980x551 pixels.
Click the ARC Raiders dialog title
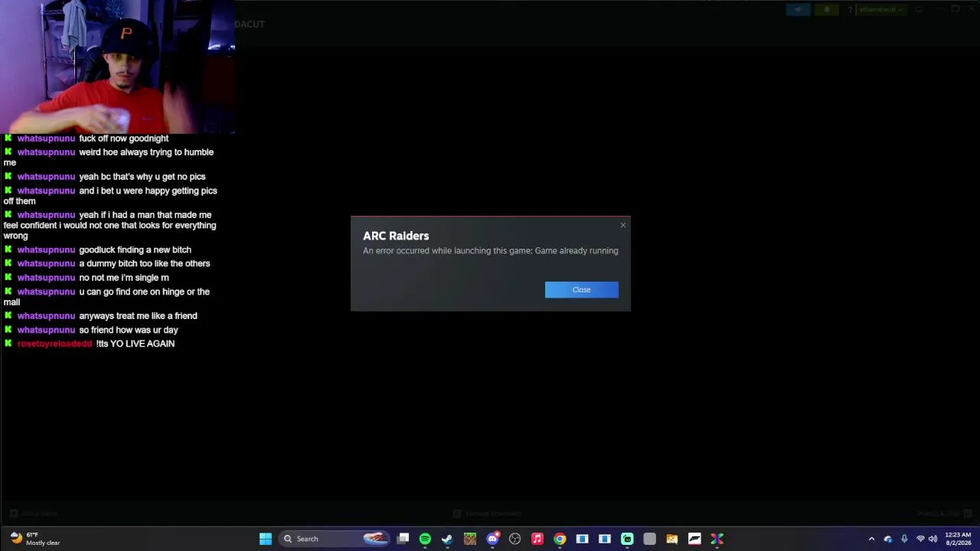point(396,236)
